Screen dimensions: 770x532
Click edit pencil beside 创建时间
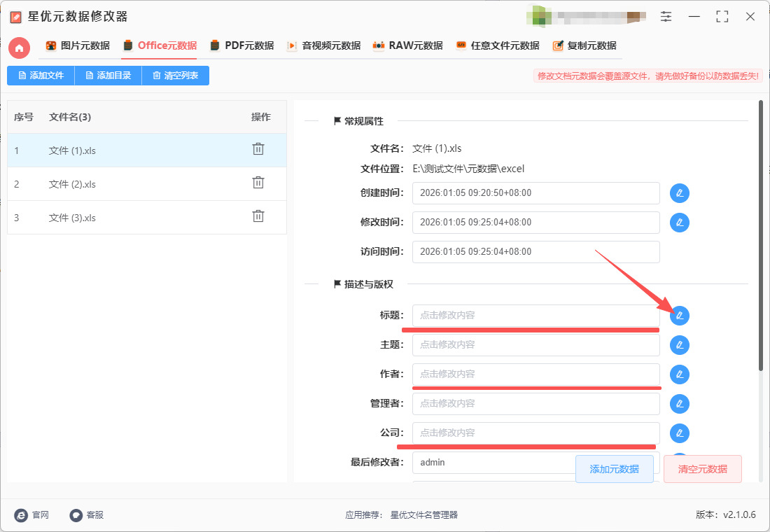680,193
